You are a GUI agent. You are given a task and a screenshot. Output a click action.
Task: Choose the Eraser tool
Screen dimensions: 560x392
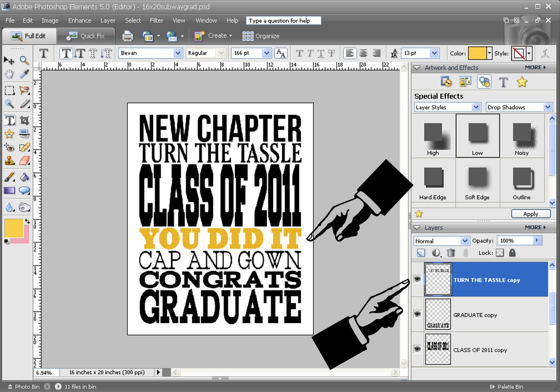click(x=24, y=161)
